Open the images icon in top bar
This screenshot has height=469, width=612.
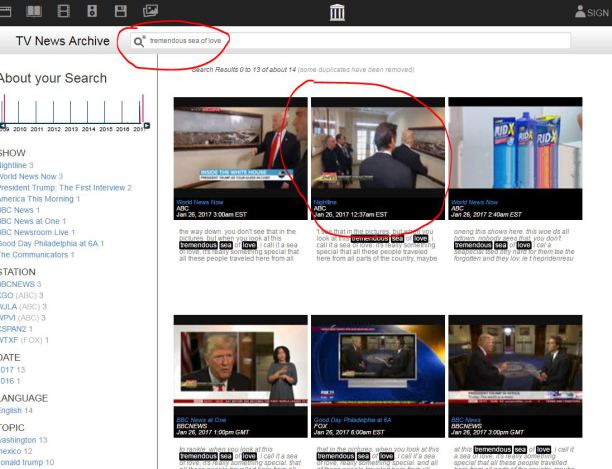150,11
